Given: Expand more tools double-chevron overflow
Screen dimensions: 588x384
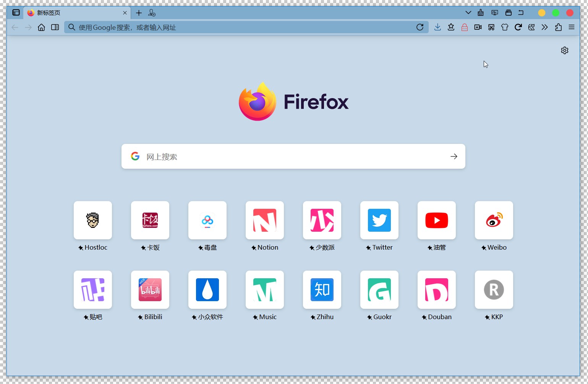Looking at the screenshot, I should 544,27.
